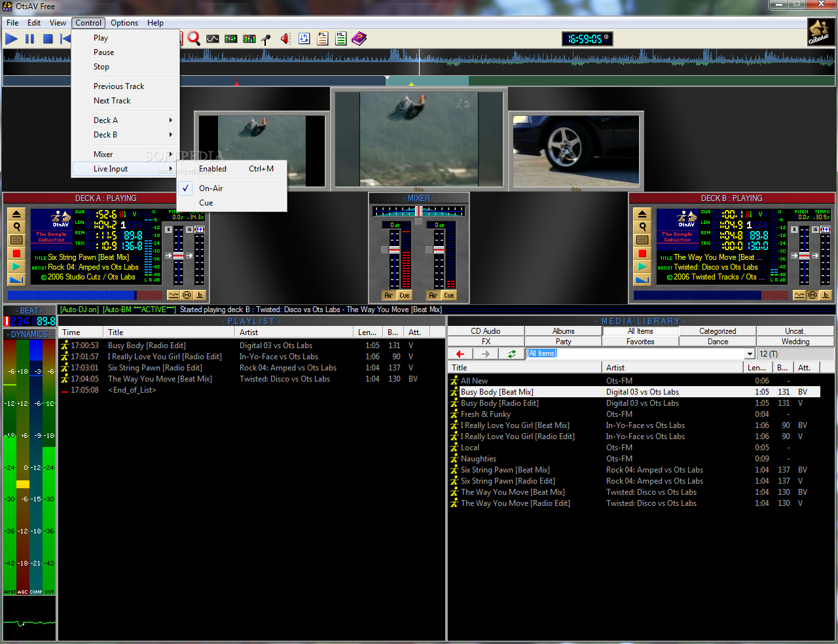Switch to Wedding library category

coord(795,342)
